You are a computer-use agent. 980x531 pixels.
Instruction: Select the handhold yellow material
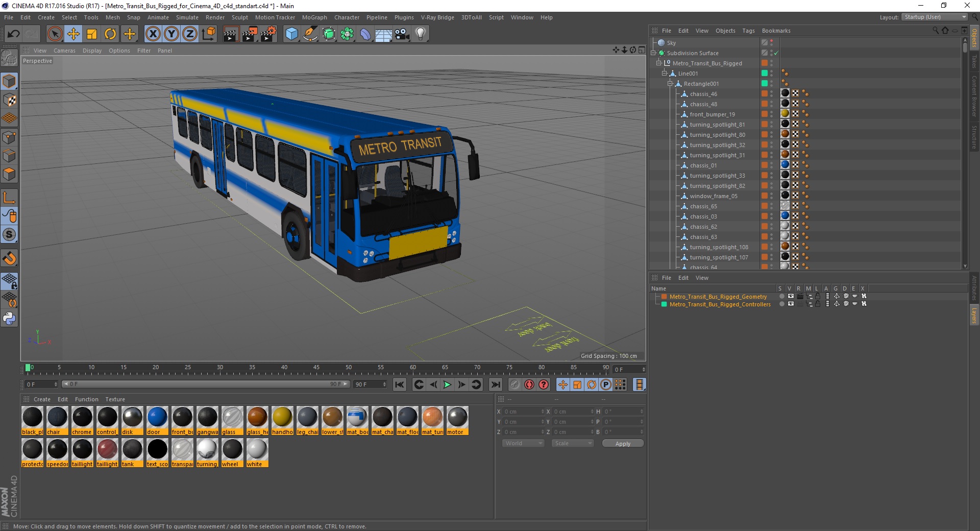coord(282,421)
